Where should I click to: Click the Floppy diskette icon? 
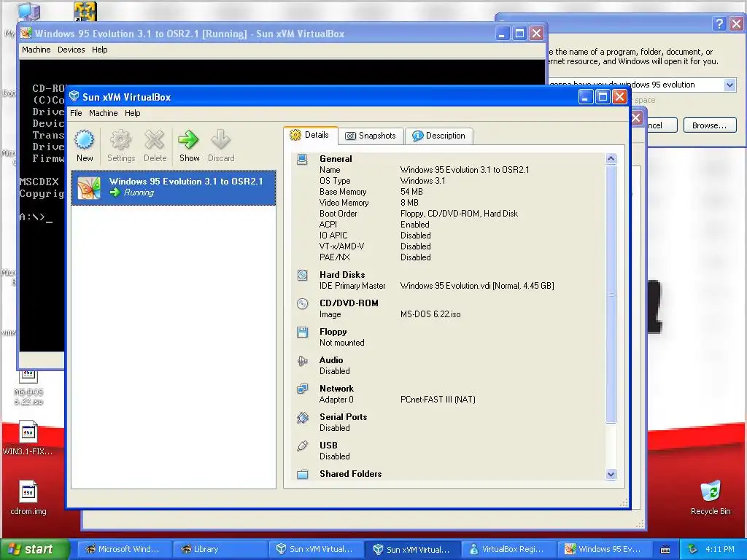coord(303,332)
